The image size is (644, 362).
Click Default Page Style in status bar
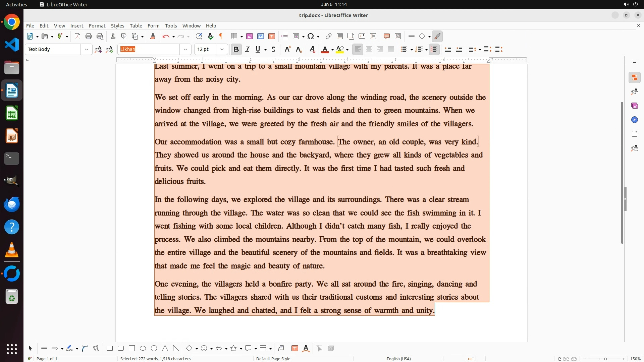pyautogui.click(x=273, y=359)
